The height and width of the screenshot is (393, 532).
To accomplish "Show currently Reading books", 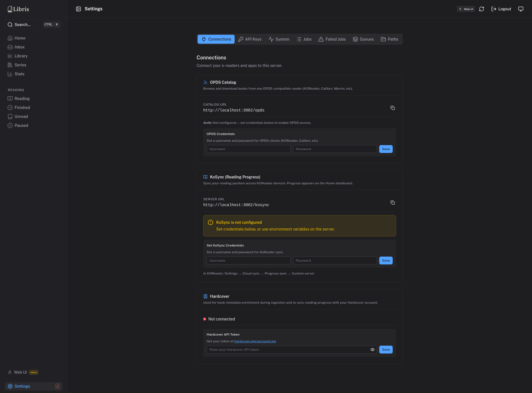I will coord(33,99).
